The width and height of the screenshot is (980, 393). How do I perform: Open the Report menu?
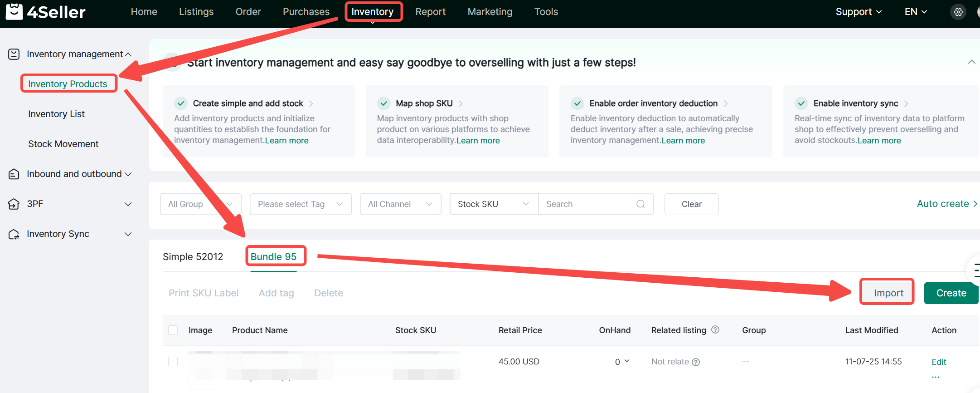pyautogui.click(x=430, y=12)
